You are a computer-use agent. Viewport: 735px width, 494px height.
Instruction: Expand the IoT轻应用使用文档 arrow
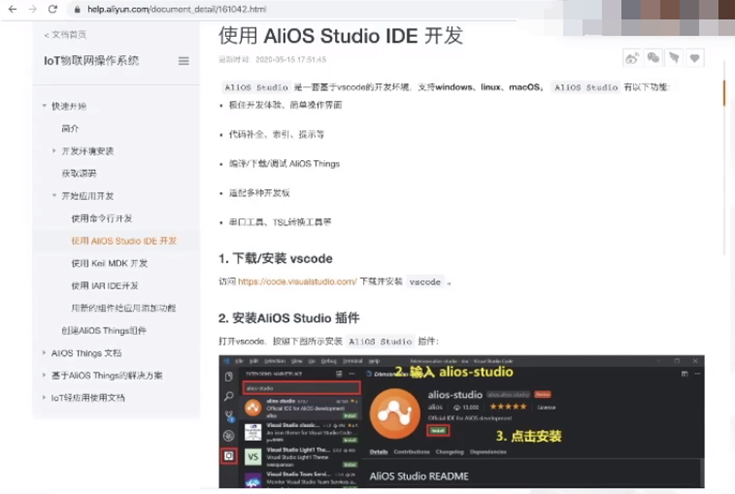pyautogui.click(x=44, y=397)
